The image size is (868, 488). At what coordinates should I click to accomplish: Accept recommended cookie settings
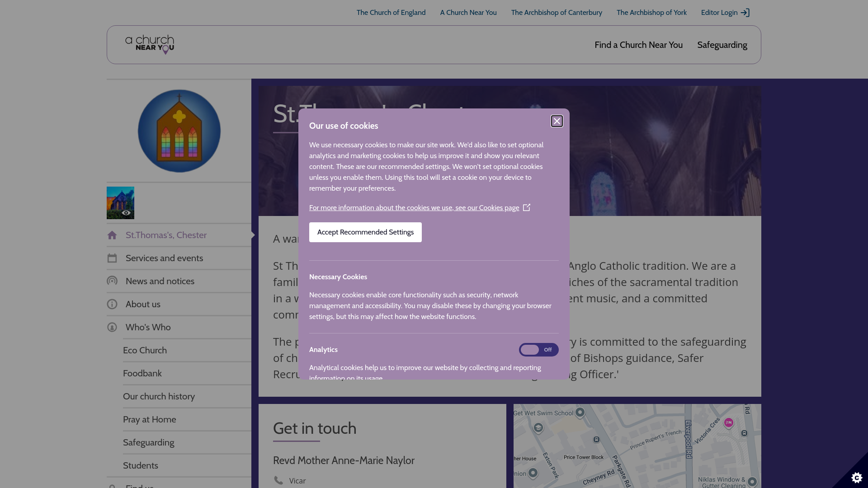[365, 232]
